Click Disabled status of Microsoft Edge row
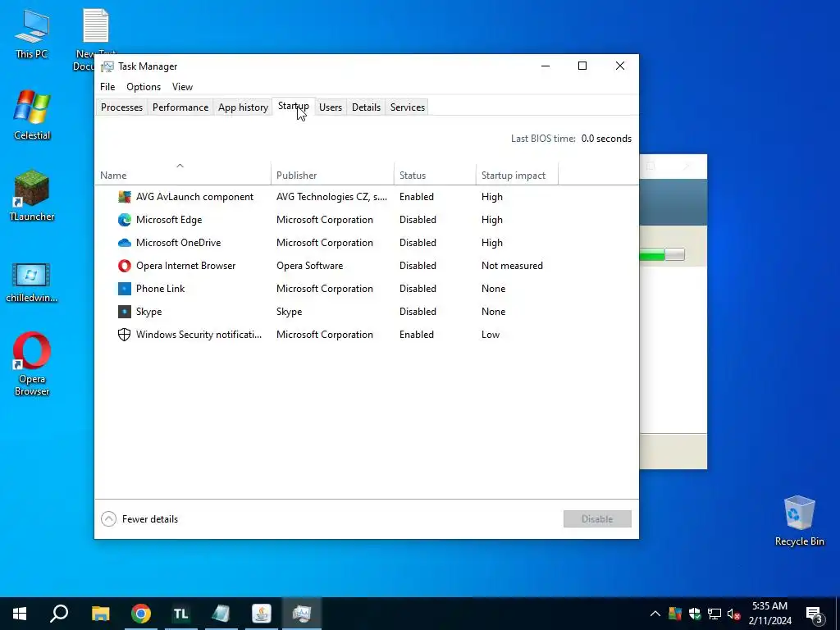This screenshot has width=840, height=630. 418,220
